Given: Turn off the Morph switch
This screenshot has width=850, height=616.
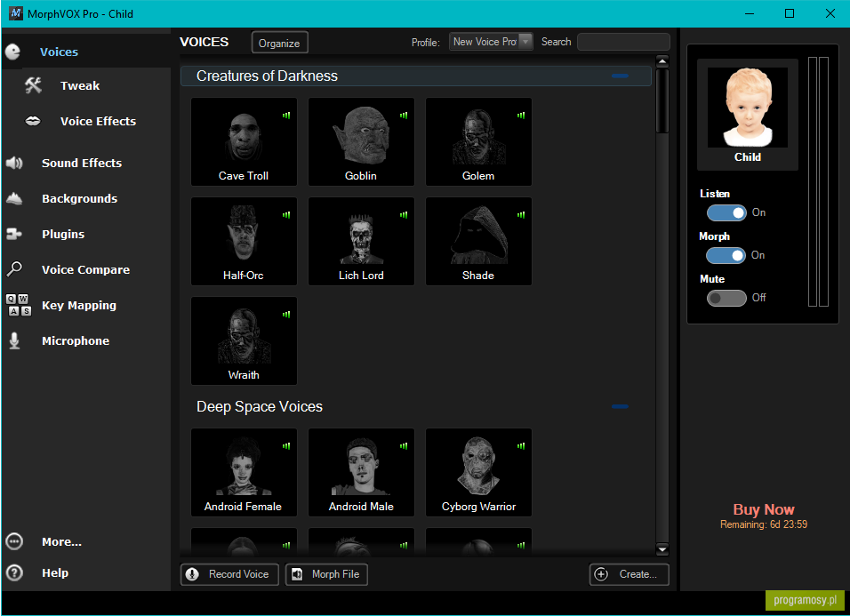Looking at the screenshot, I should (x=726, y=255).
